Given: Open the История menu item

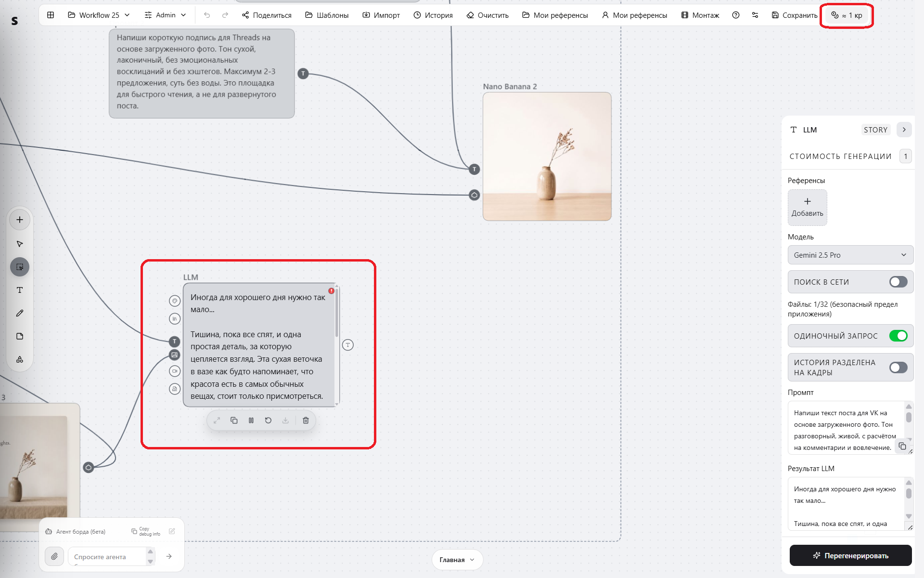Looking at the screenshot, I should coord(433,15).
